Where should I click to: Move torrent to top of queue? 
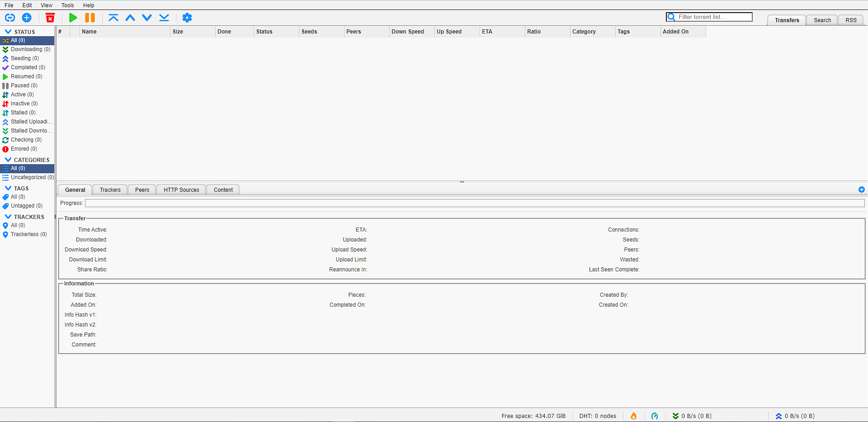[113, 18]
